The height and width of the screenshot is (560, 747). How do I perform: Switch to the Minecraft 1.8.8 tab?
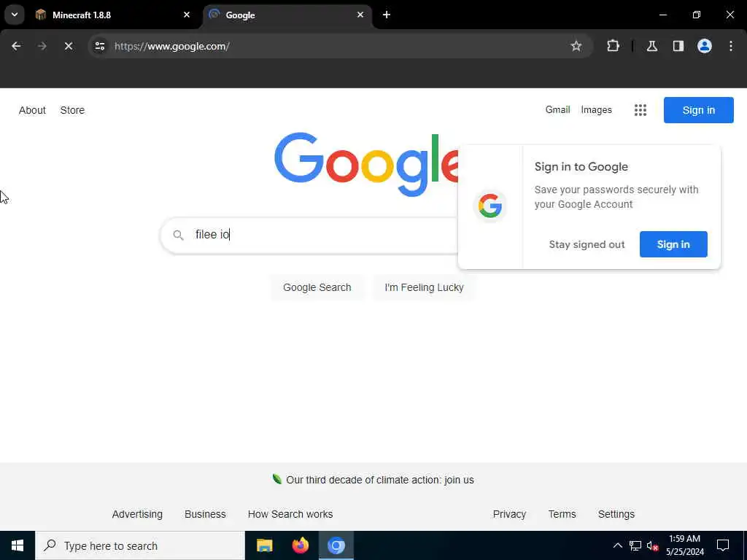pyautogui.click(x=113, y=15)
